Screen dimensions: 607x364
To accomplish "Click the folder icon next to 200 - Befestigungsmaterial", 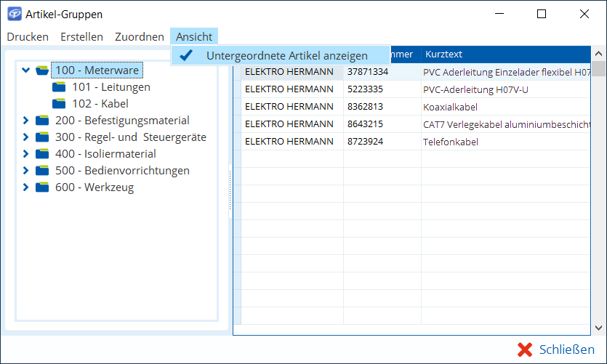I will point(42,121).
